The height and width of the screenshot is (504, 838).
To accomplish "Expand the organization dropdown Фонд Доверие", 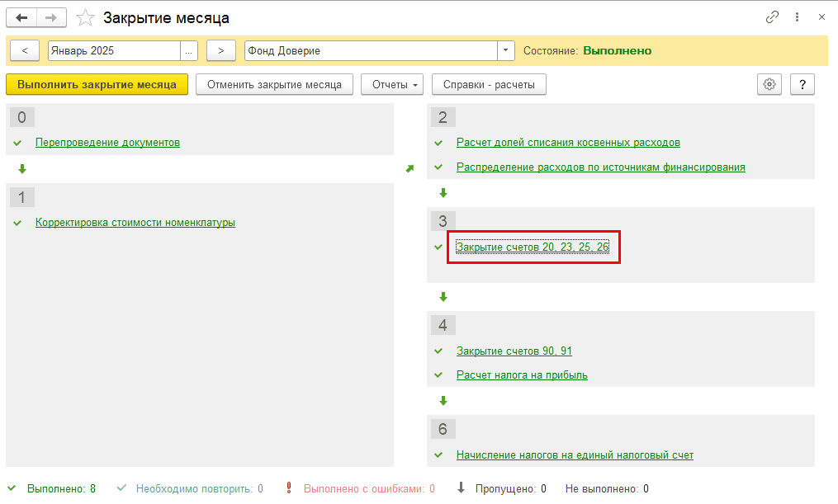I will [506, 50].
